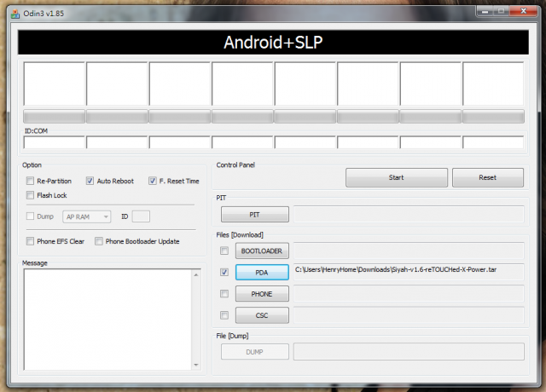Close the Odin3 v1.85 window
Screen dimensions: 546x392
[x=523, y=11]
